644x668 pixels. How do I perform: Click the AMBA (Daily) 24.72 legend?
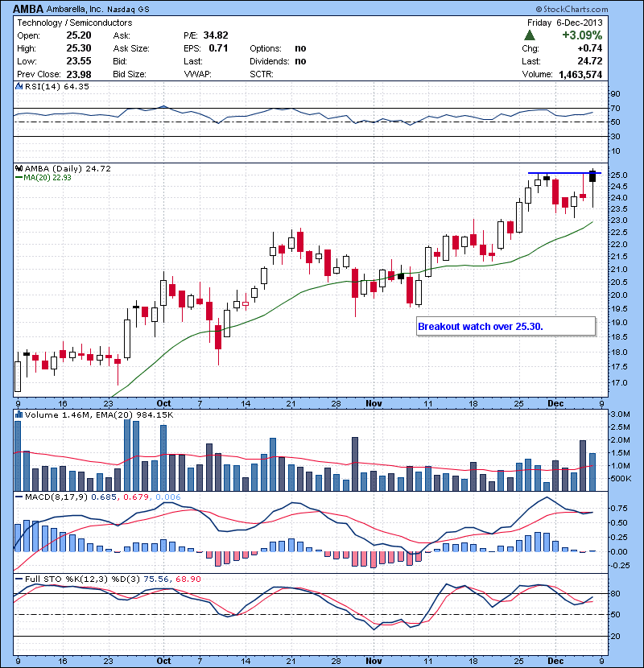pyautogui.click(x=68, y=169)
